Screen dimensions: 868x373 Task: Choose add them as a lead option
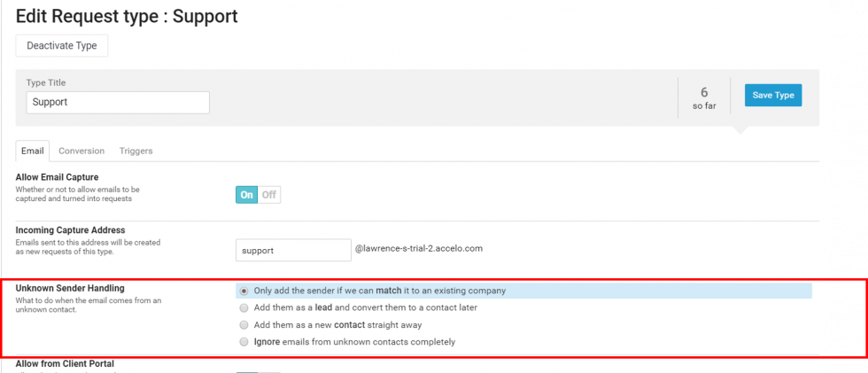point(244,307)
